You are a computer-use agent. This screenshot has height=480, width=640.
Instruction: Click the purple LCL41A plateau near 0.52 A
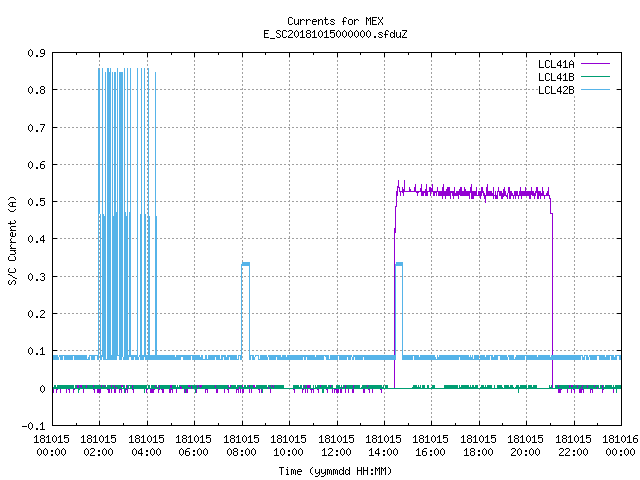473,193
